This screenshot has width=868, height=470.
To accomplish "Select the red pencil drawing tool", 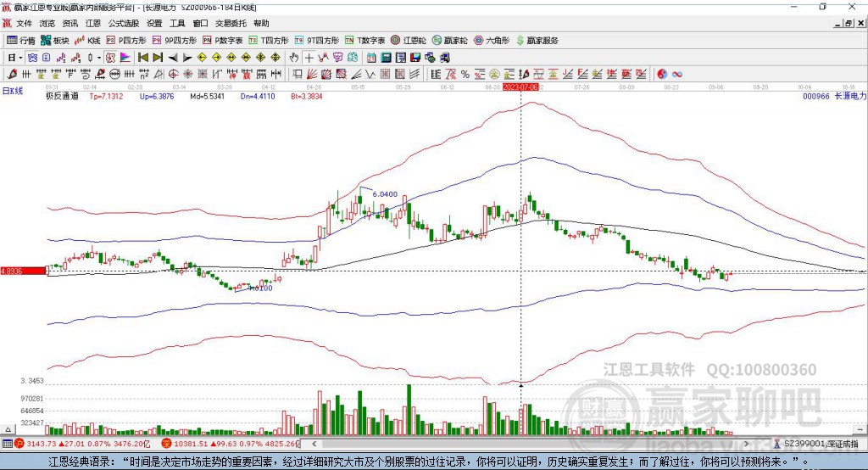I will pyautogui.click(x=12, y=74).
